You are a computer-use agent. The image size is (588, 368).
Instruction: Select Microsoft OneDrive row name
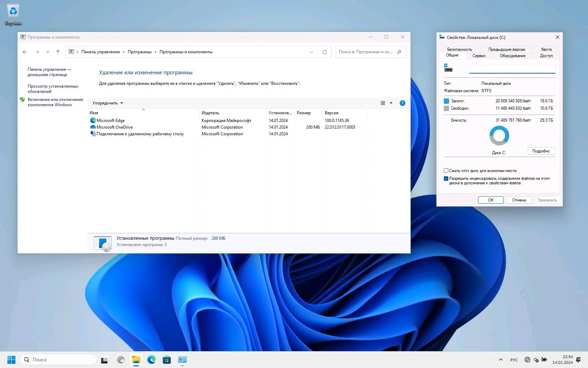click(115, 127)
